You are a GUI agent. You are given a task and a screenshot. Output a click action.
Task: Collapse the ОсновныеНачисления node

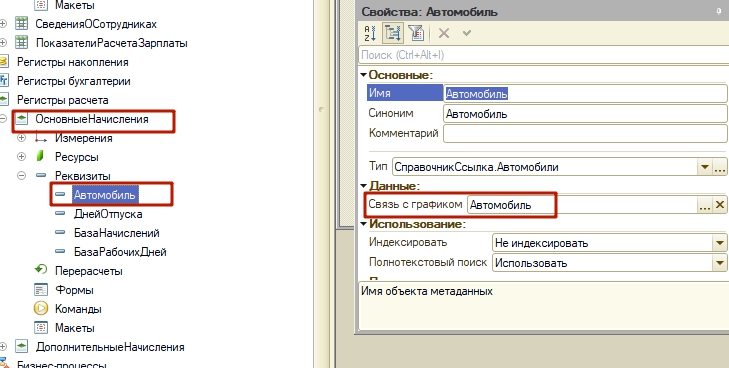(x=3, y=119)
